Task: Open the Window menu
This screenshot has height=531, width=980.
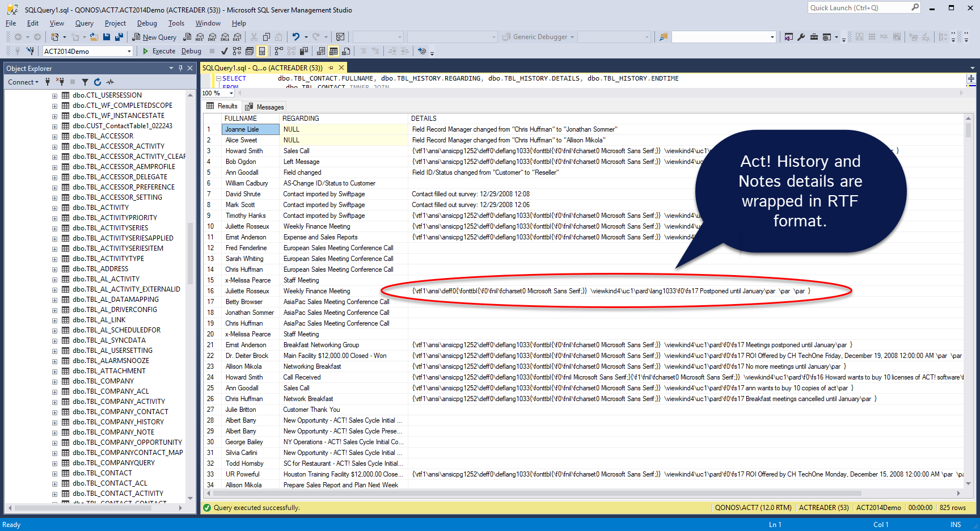Action: pos(208,23)
